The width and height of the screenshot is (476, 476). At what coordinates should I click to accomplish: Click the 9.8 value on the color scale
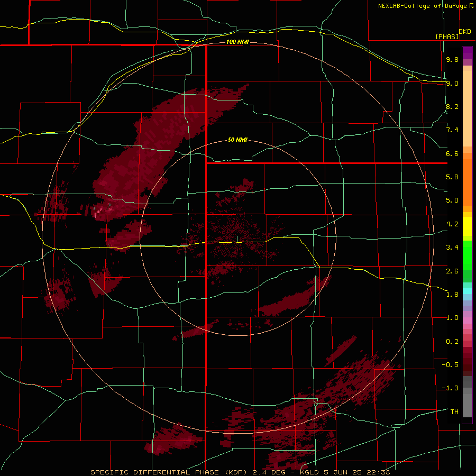coord(452,59)
